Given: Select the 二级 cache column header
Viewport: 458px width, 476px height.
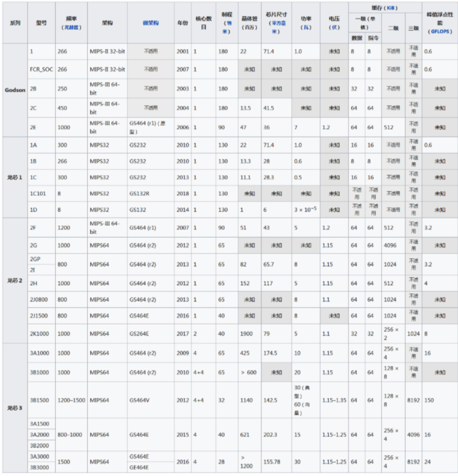Looking at the screenshot, I should click(x=393, y=28).
